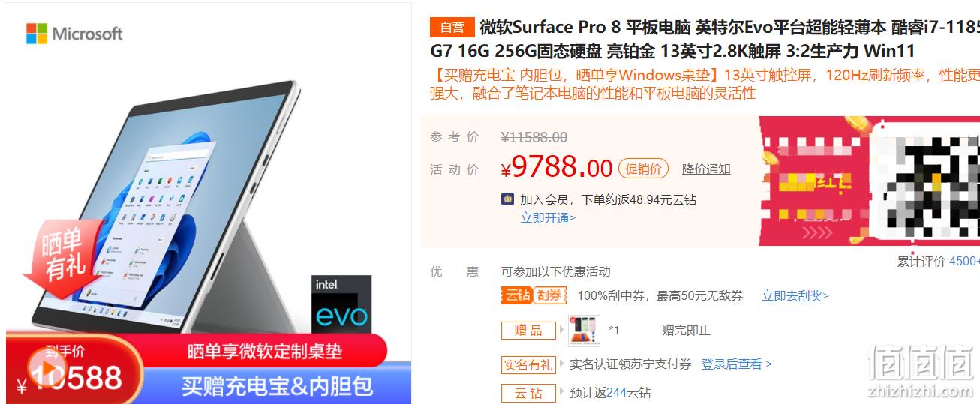Click the 晒单有礼 red arrow badge

[62, 256]
